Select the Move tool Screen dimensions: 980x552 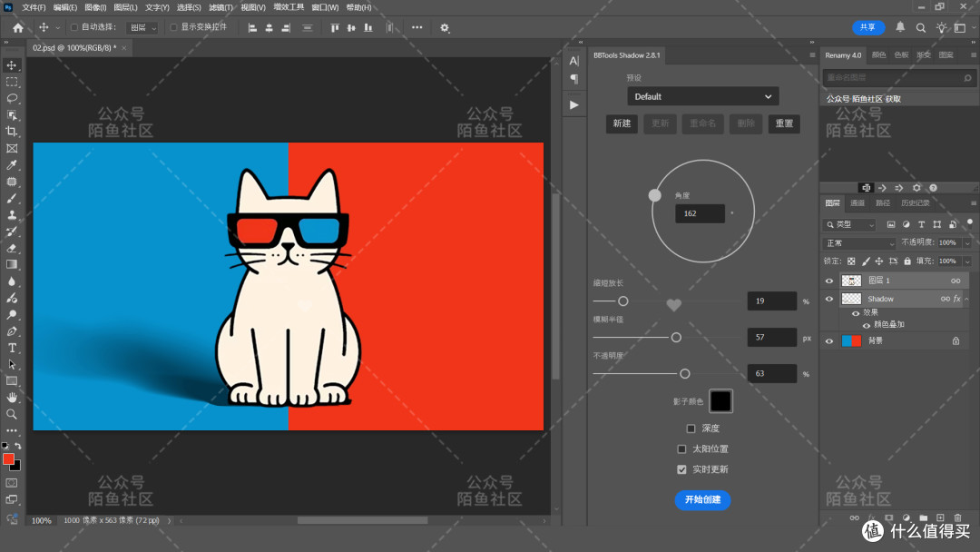click(x=12, y=65)
